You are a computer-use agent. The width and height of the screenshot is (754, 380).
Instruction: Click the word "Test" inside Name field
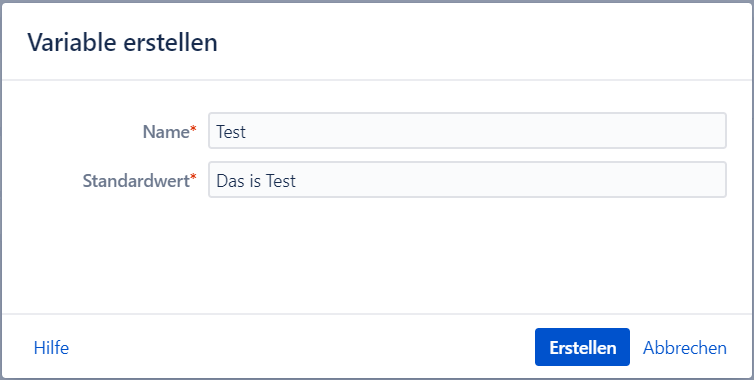click(231, 132)
